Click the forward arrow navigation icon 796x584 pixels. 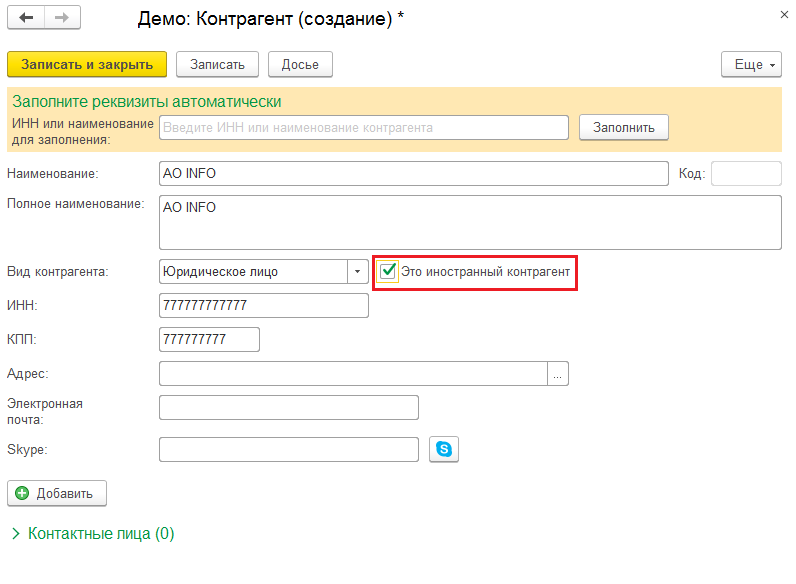62,18
